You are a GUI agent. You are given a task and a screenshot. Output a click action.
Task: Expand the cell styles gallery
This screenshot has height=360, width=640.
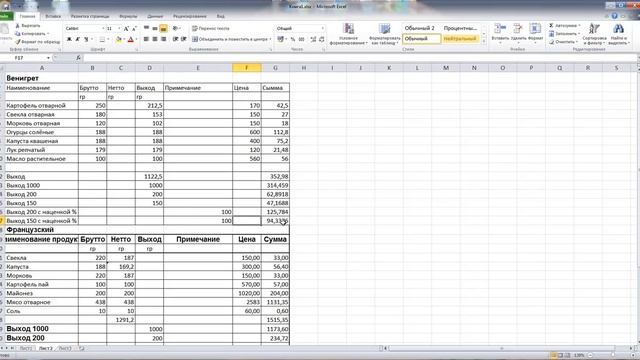[484, 41]
